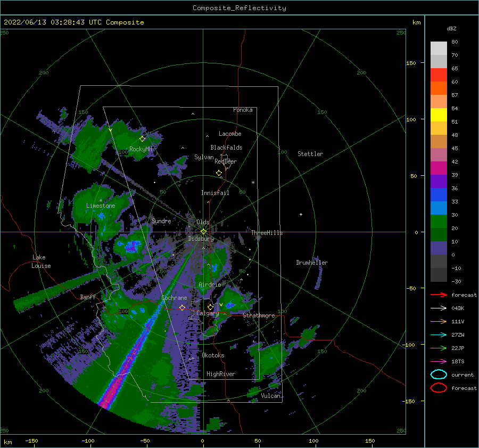Click the Limestone label
Screen dimensions: 479x448
(x=101, y=206)
